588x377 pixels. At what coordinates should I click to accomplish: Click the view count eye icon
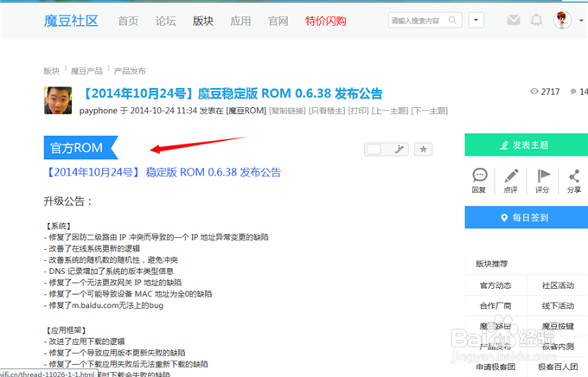[534, 92]
